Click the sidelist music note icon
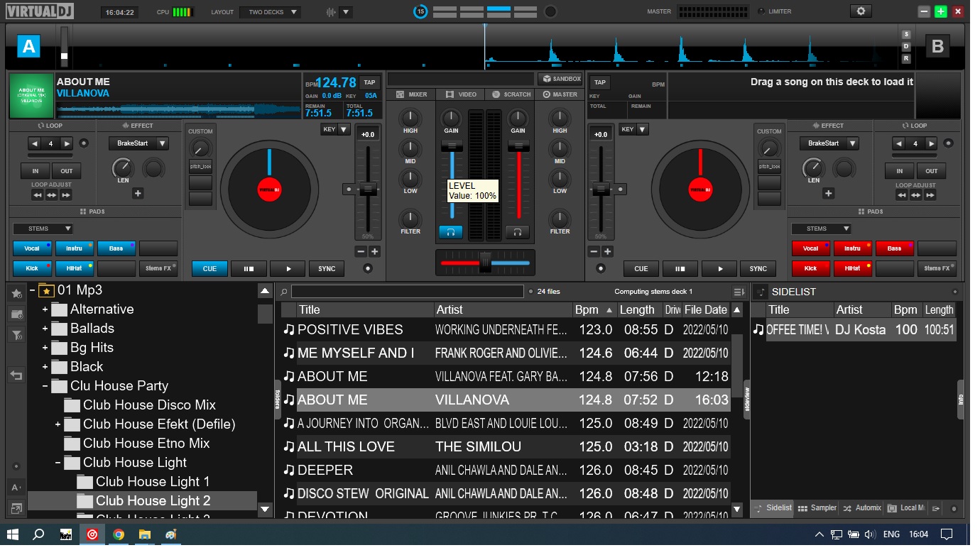Image resolution: width=980 pixels, height=555 pixels. click(761, 292)
